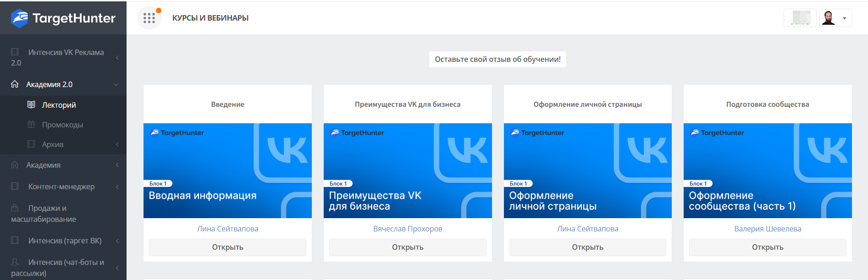This screenshot has width=868, height=280.
Task: Open Продажи и масштабирование menu item
Action: click(63, 214)
